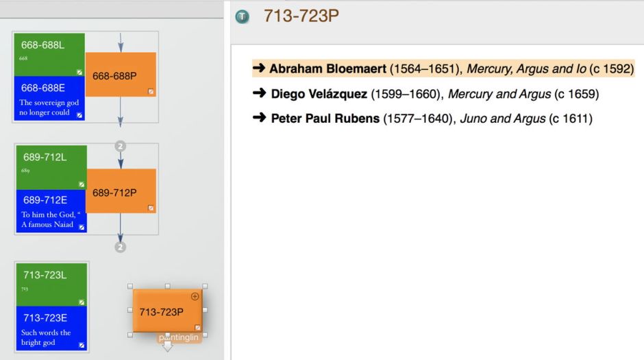This screenshot has width=644, height=360.
Task: Click the text-indicator icon on 668-688P note
Action: click(151, 91)
